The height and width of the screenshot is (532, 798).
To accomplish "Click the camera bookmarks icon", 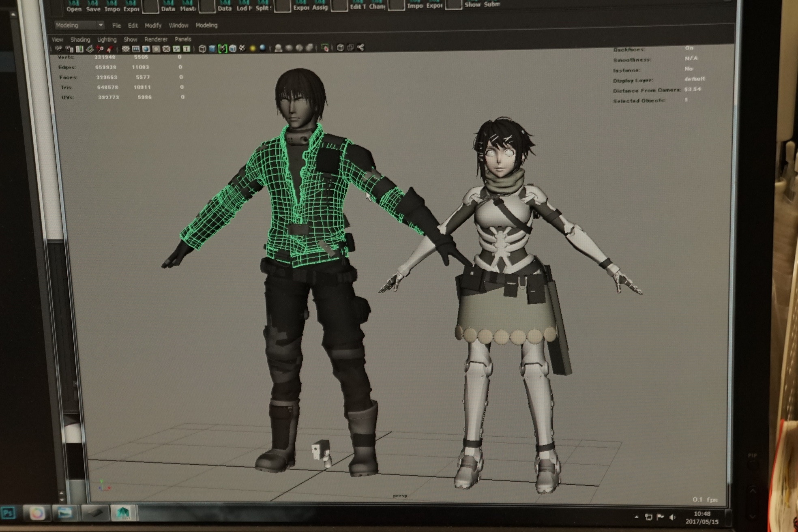I will (79, 49).
